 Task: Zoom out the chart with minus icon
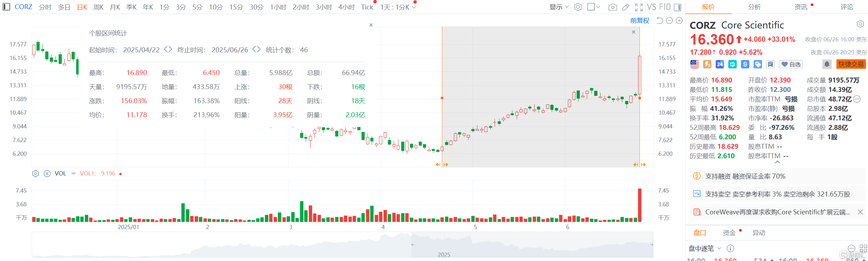click(669, 21)
